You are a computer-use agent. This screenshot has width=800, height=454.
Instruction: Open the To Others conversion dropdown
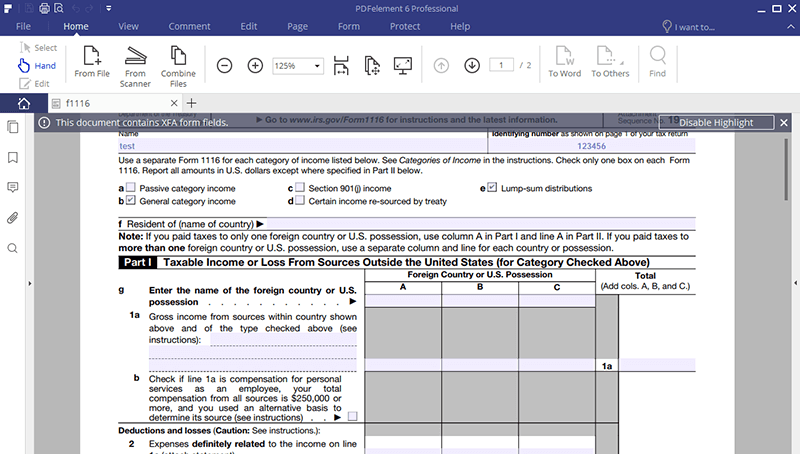[x=610, y=61]
